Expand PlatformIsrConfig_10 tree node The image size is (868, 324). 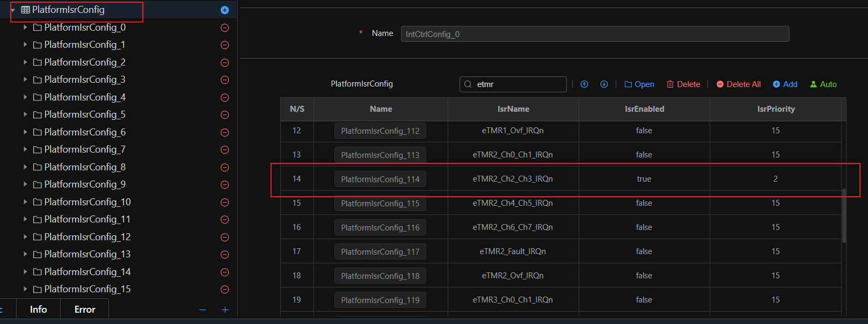(25, 202)
